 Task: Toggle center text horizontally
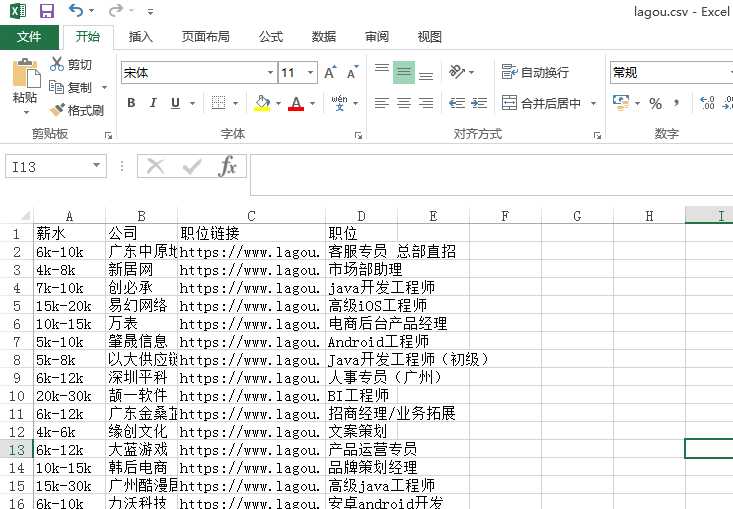pyautogui.click(x=404, y=103)
